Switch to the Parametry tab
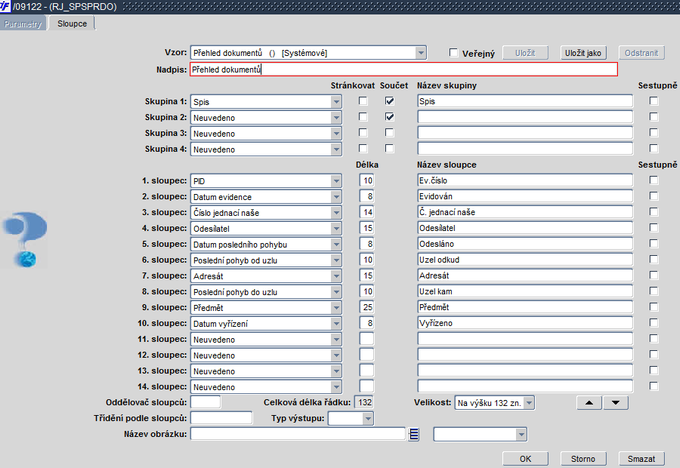The image size is (680, 468). 24,22
